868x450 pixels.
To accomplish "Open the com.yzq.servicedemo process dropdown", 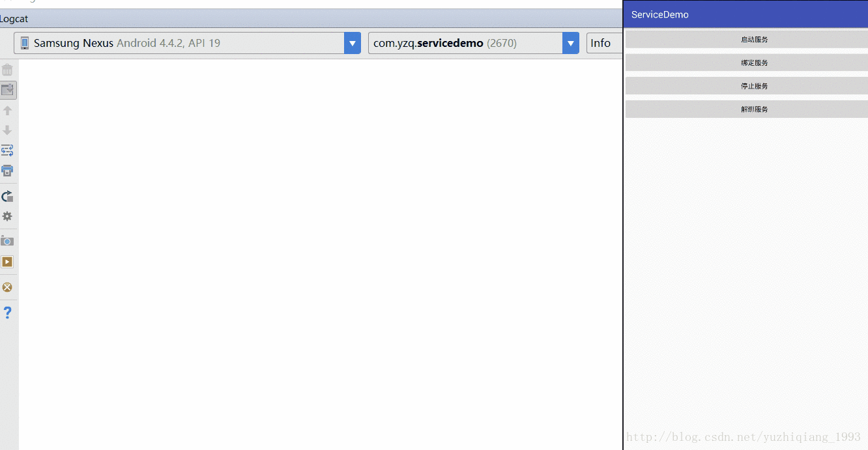I will click(x=474, y=43).
